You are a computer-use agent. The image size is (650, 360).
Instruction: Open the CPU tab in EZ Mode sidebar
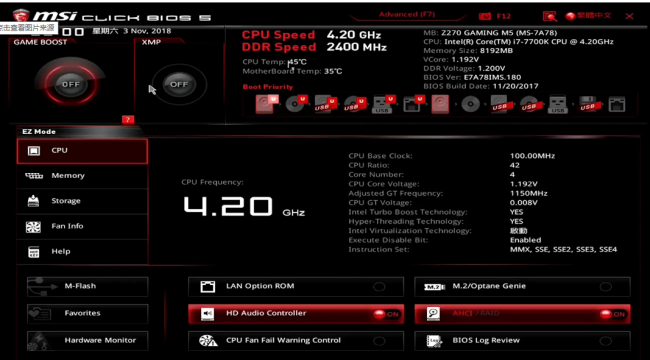tap(82, 151)
